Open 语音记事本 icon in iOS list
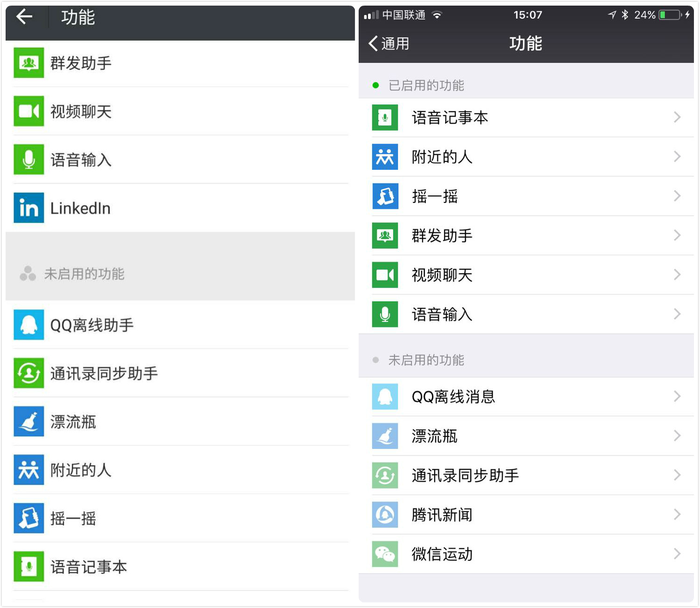700x608 pixels. tap(385, 118)
